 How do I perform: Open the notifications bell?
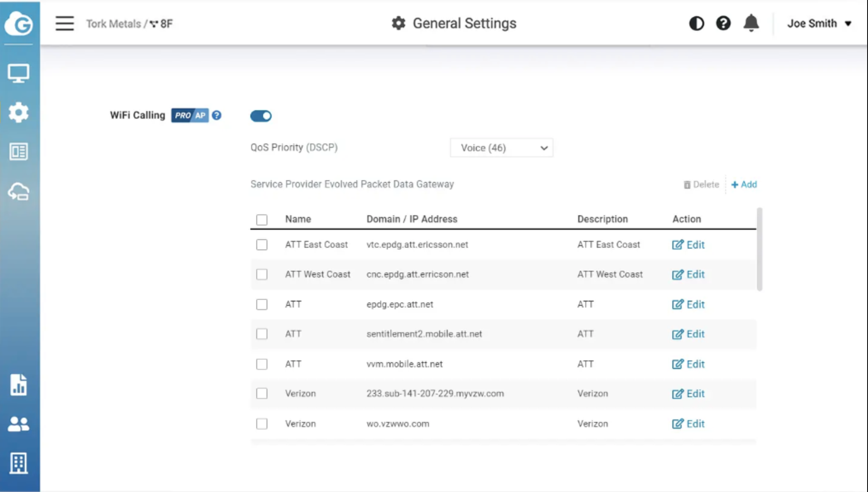point(751,23)
